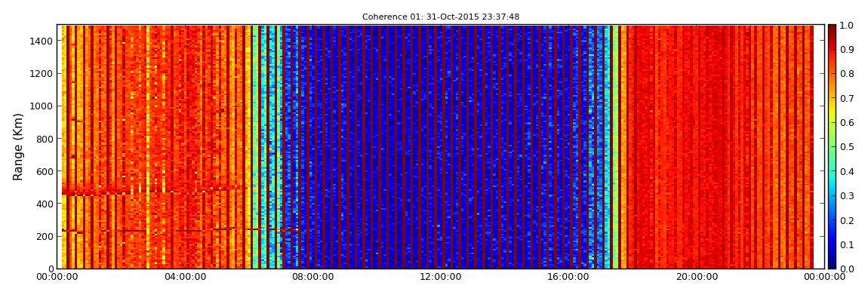Click the green middle section of the colorbar

832,146
